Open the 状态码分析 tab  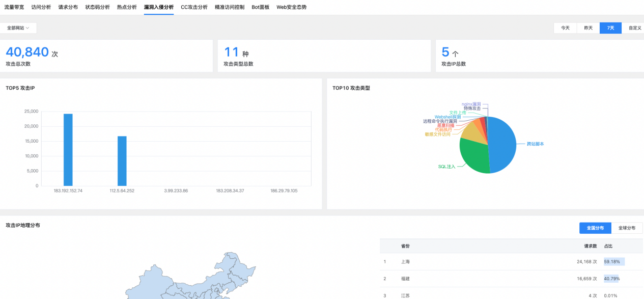[99, 7]
